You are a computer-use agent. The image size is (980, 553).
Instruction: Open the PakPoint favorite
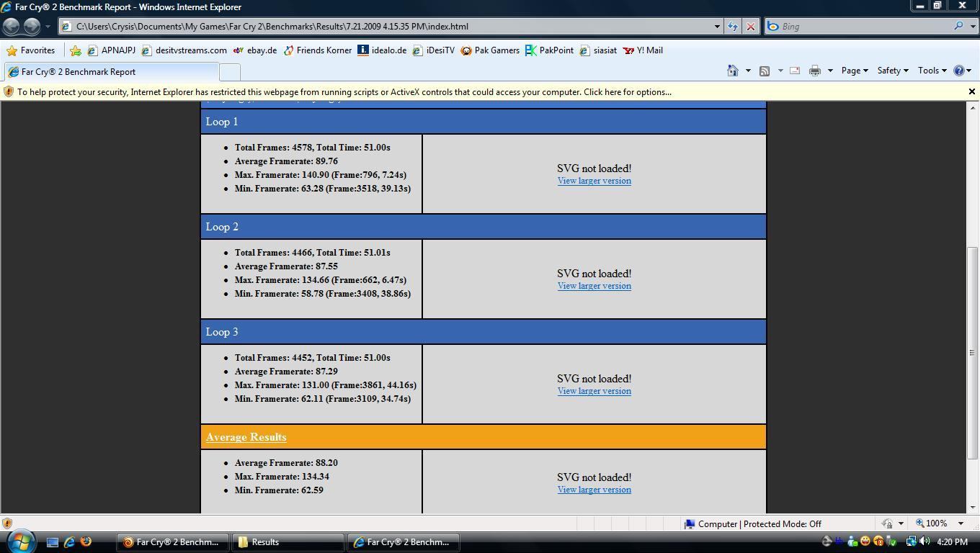click(550, 50)
